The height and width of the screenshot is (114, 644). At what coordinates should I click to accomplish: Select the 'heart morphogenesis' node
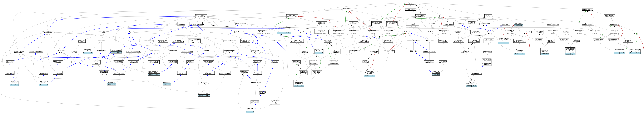pyautogui.click(x=78, y=62)
